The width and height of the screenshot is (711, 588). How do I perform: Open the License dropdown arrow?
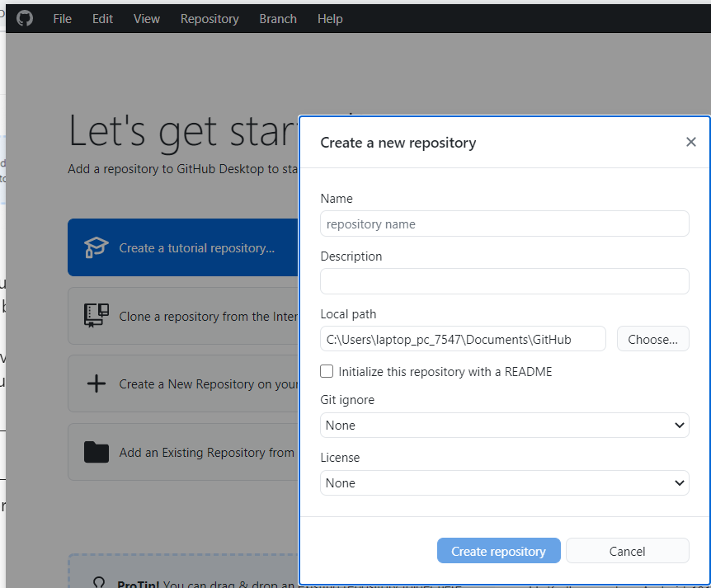pyautogui.click(x=681, y=482)
